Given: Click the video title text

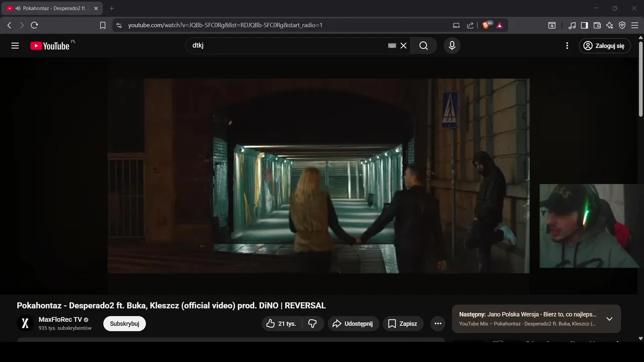Looking at the screenshot, I should (171, 306).
